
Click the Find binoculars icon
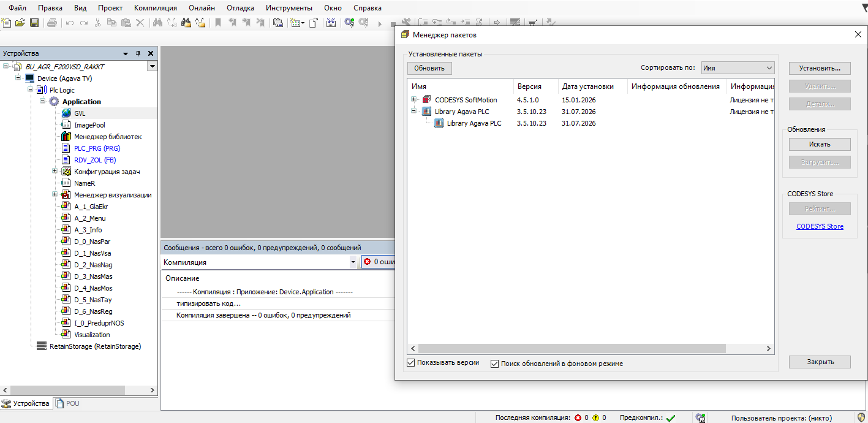tap(157, 23)
